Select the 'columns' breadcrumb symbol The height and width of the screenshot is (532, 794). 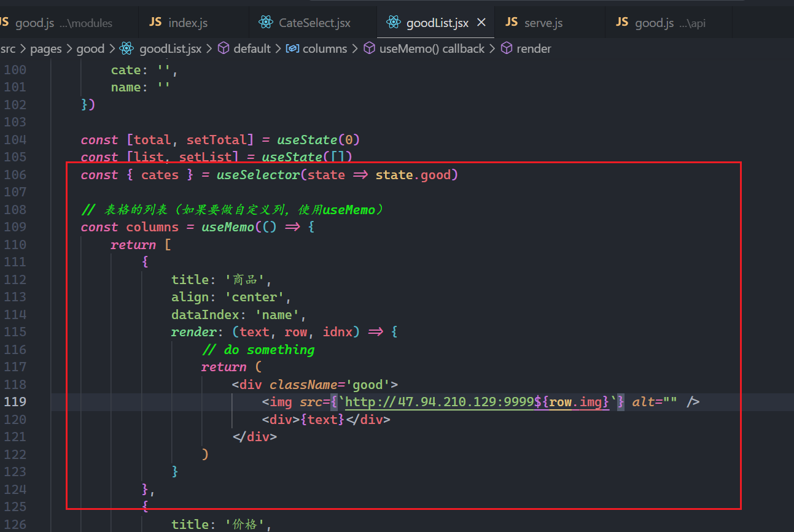click(325, 48)
